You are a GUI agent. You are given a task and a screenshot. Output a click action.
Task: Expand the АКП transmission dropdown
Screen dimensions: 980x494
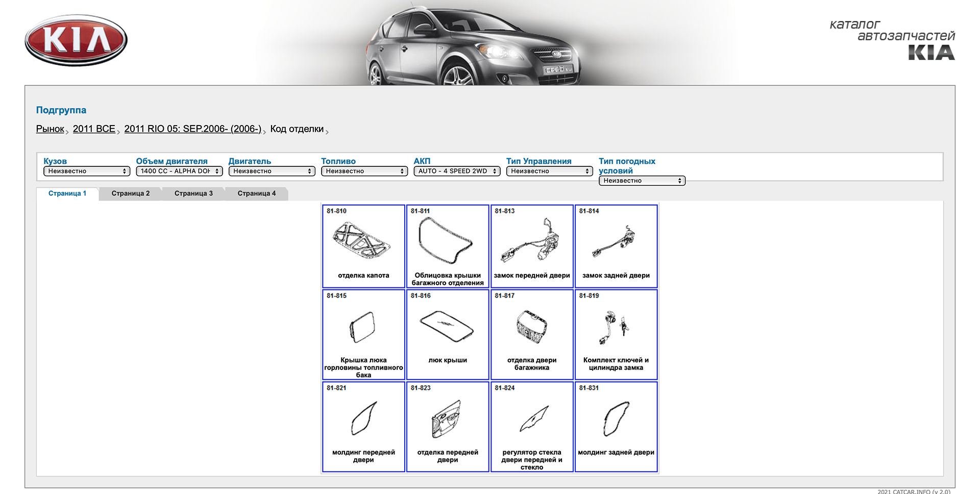point(457,171)
